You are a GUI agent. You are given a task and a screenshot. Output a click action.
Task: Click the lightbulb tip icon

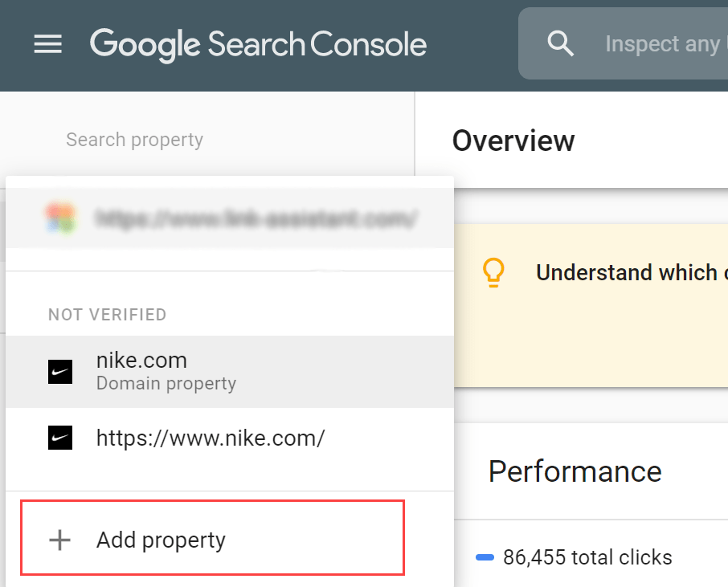click(493, 272)
